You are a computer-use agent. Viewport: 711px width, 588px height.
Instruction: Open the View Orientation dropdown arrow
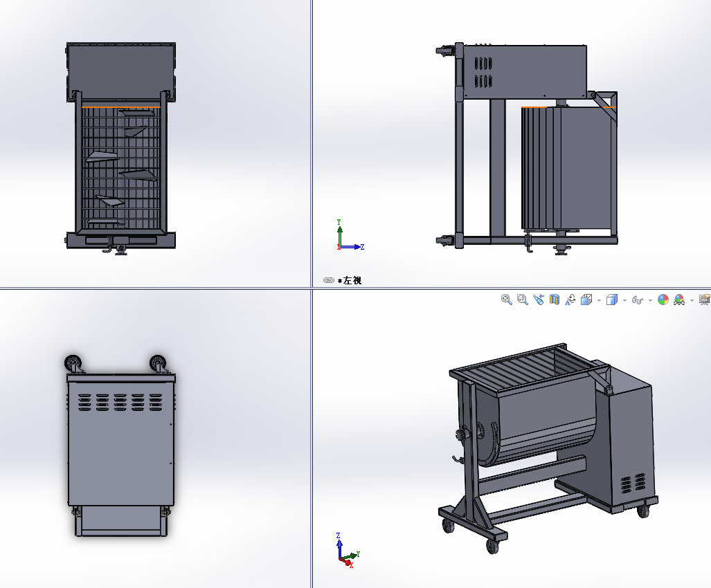coord(599,300)
